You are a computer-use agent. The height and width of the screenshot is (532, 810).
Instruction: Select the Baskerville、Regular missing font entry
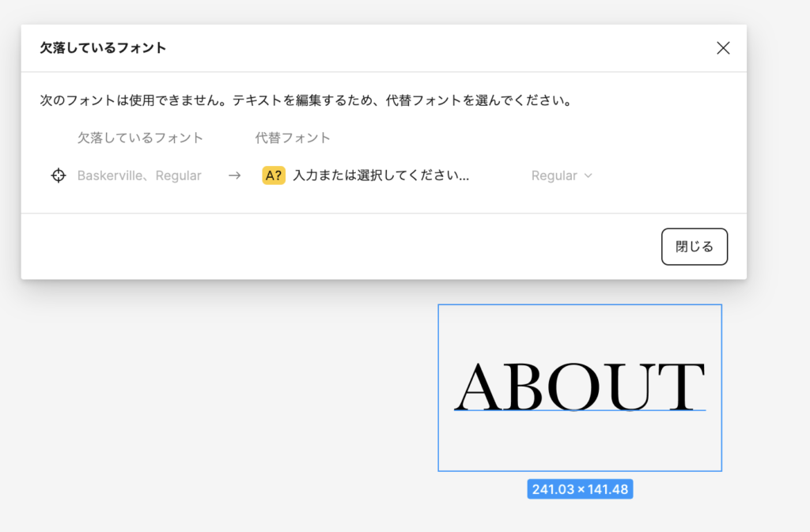coord(139,175)
